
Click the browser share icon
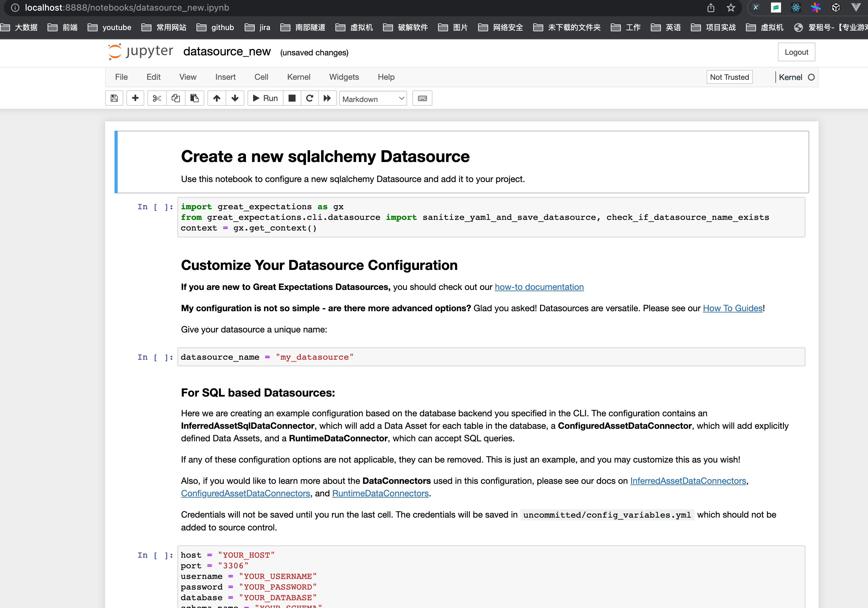[711, 8]
